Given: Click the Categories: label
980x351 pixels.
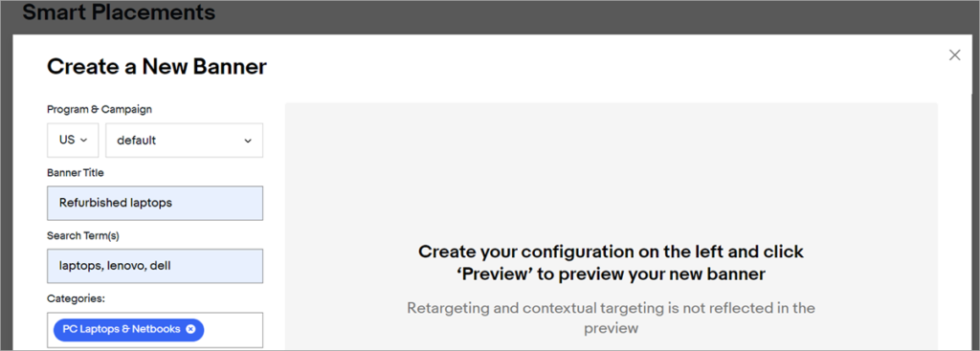Looking at the screenshot, I should [76, 298].
